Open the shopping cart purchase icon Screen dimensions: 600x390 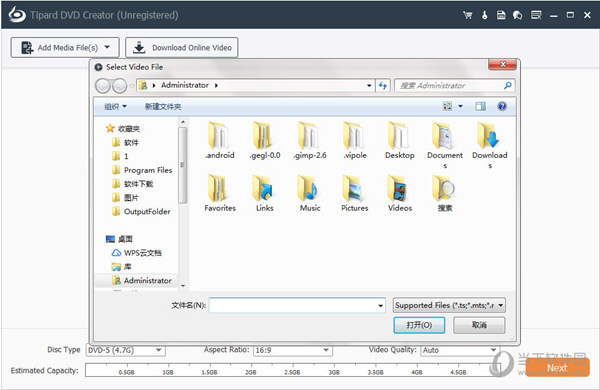[x=467, y=15]
